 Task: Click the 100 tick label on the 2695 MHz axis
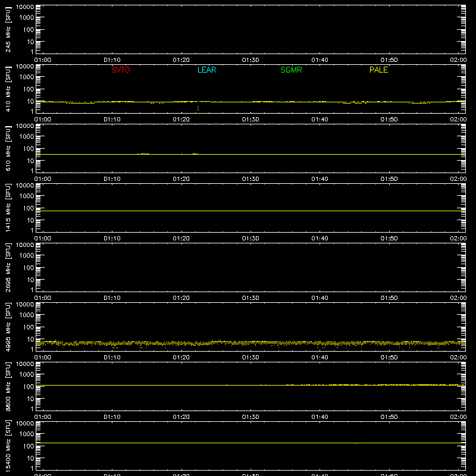pyautogui.click(x=29, y=268)
